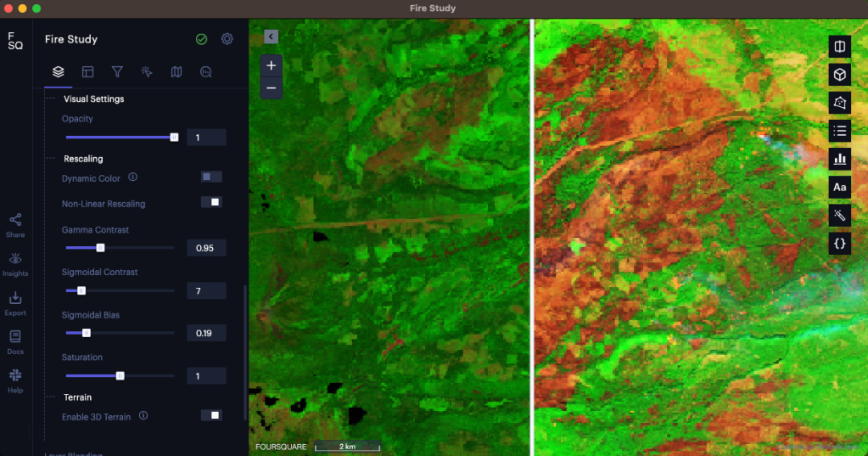Image resolution: width=868 pixels, height=456 pixels.
Task: Open the Annotations search panel tab
Action: click(206, 72)
